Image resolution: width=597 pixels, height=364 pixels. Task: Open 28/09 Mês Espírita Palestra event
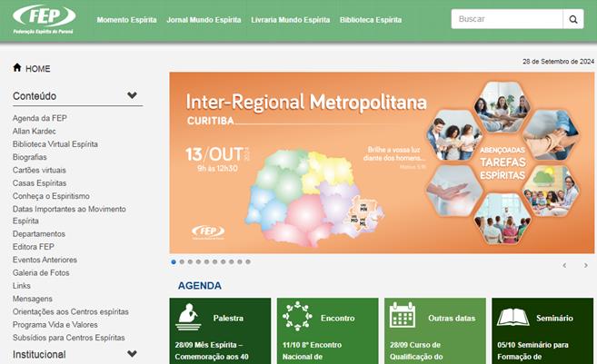pos(212,350)
